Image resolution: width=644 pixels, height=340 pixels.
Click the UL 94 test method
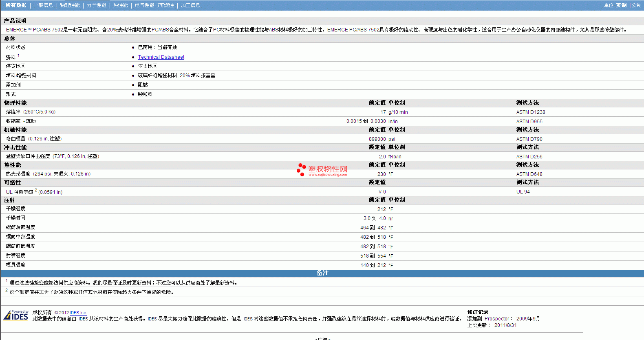[x=523, y=192]
